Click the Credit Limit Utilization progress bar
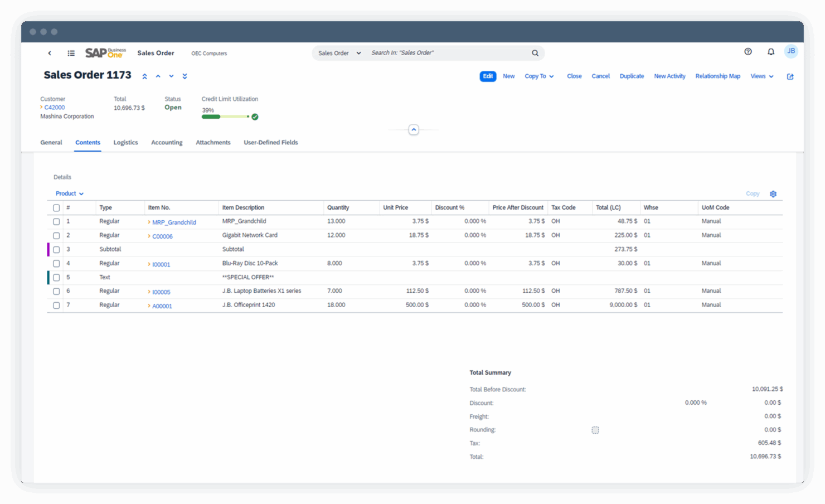 [225, 117]
